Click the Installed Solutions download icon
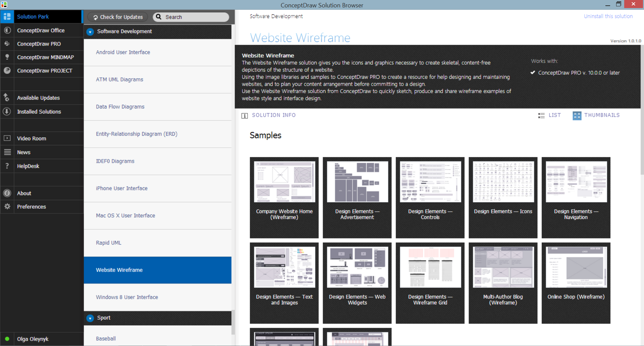Screen dimensions: 644x346 (7, 111)
